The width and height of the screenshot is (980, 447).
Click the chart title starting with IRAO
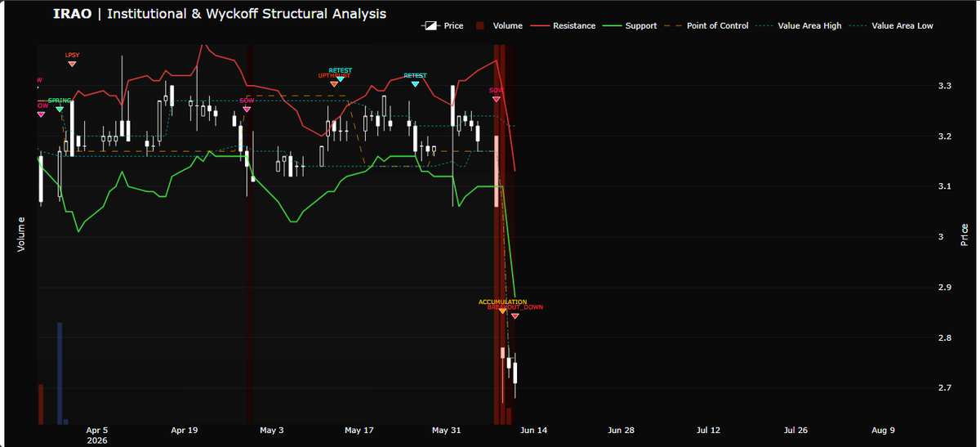[220, 14]
